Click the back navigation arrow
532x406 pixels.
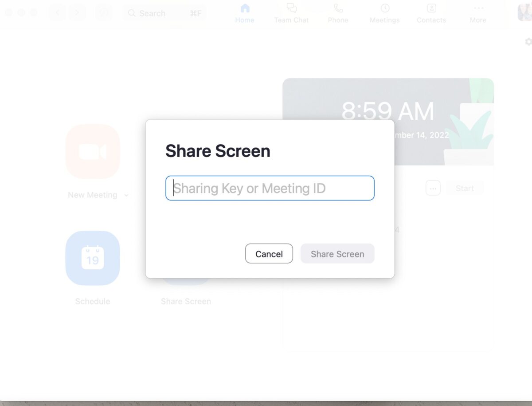tap(57, 13)
